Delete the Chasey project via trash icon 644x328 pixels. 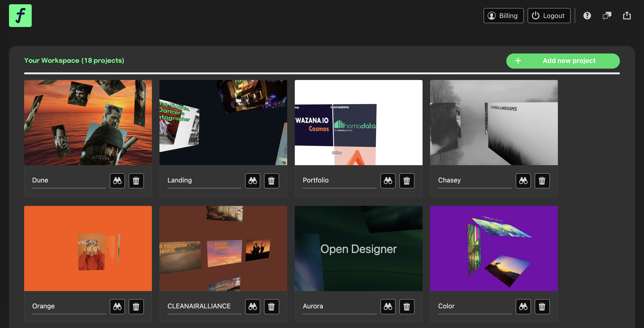[542, 181]
